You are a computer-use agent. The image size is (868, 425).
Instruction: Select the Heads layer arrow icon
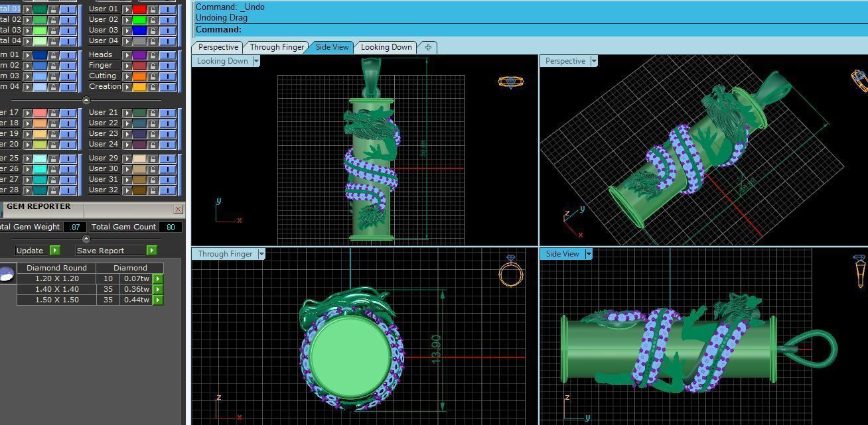click(127, 55)
